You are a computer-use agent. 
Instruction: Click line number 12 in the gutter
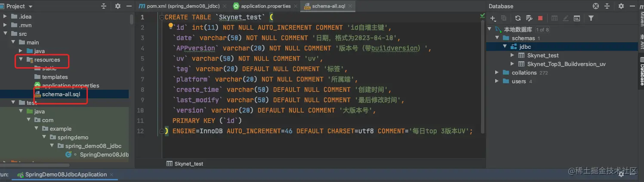click(x=142, y=131)
